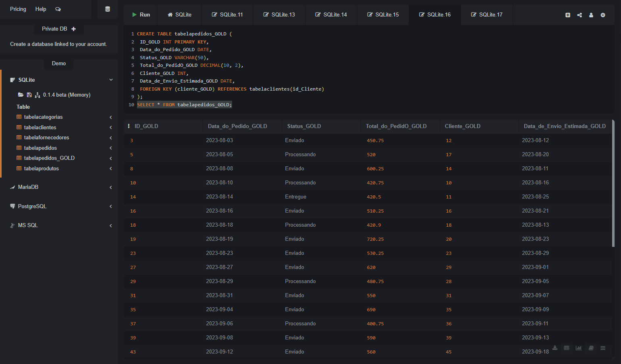Sort by Status_GOLD column header
621x364 pixels.
304,126
